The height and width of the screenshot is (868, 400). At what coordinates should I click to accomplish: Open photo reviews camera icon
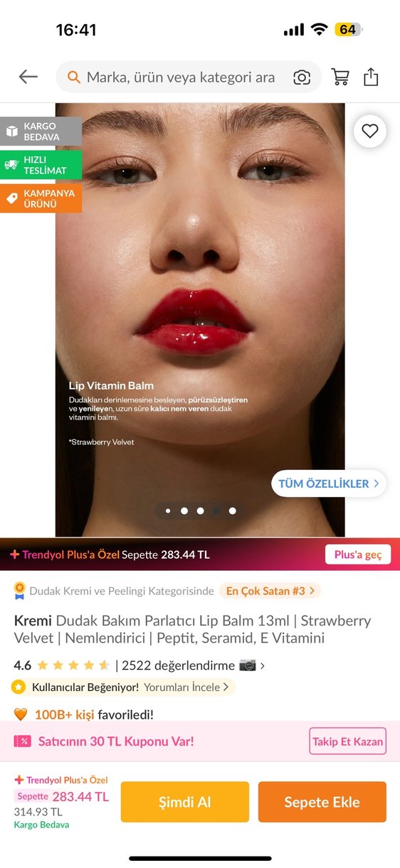click(247, 665)
